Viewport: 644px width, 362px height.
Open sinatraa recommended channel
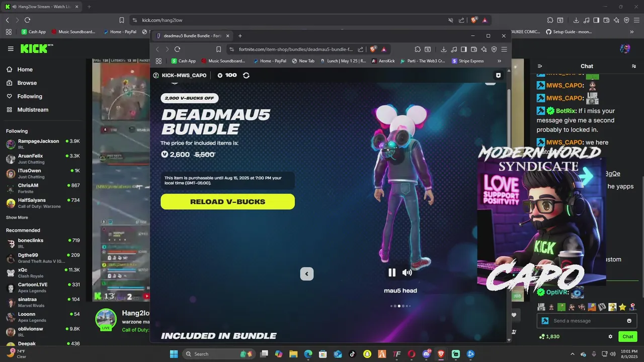click(x=43, y=302)
